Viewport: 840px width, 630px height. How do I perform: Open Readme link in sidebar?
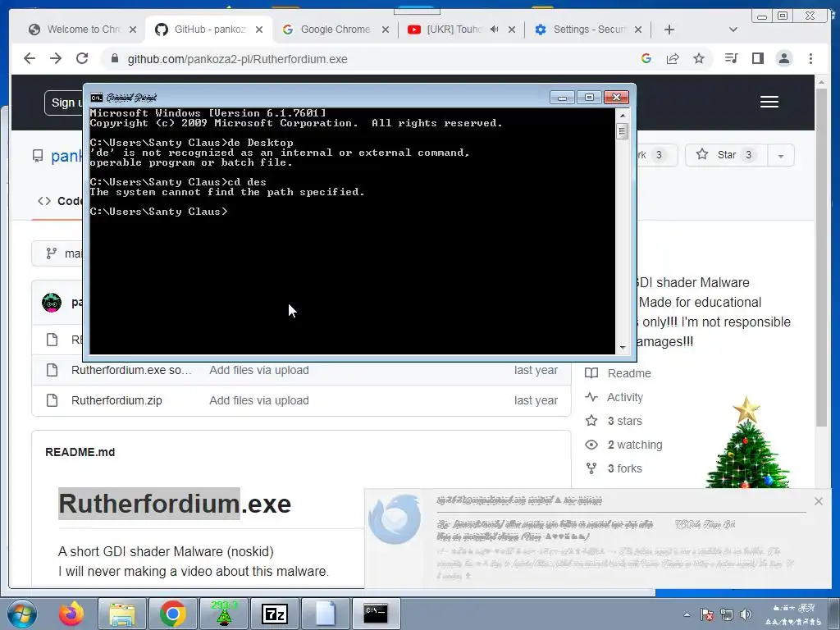[x=629, y=373]
